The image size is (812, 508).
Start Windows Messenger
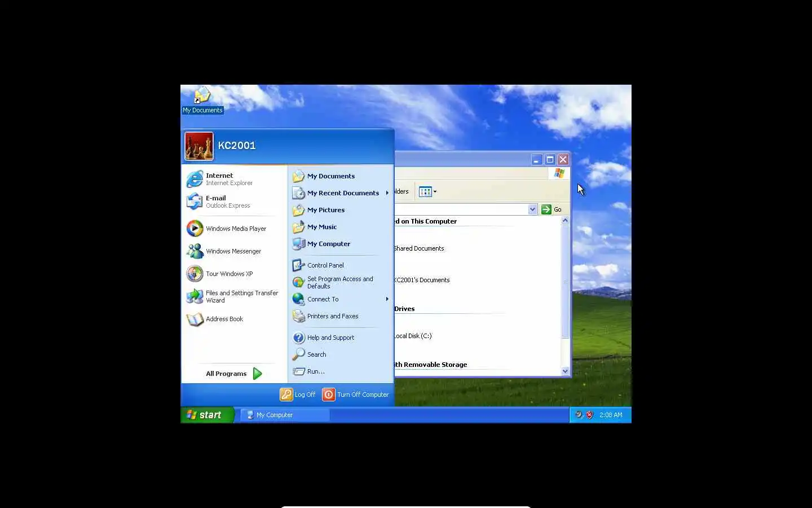[x=234, y=251]
